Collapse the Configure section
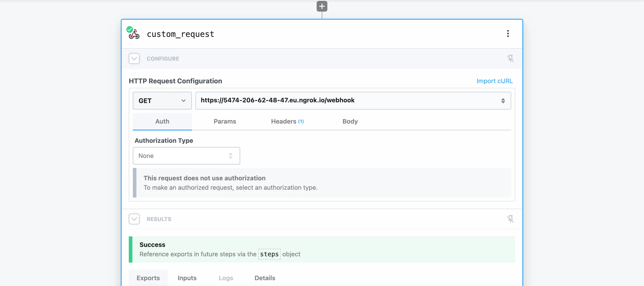Viewport: 644px width, 286px height. (x=134, y=59)
